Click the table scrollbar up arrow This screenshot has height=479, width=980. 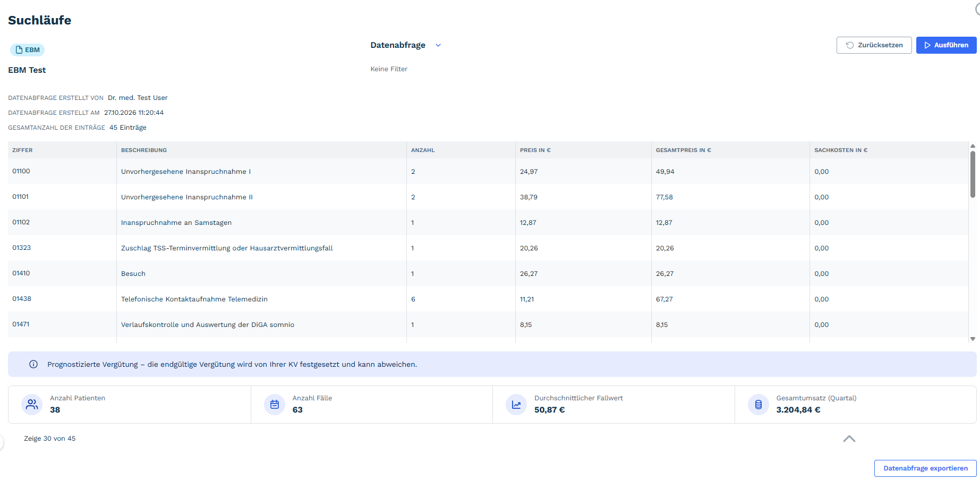point(973,146)
